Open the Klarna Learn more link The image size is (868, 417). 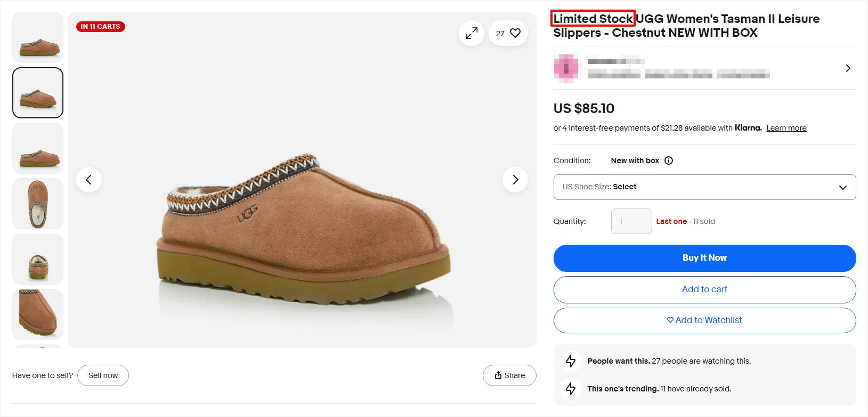point(786,128)
